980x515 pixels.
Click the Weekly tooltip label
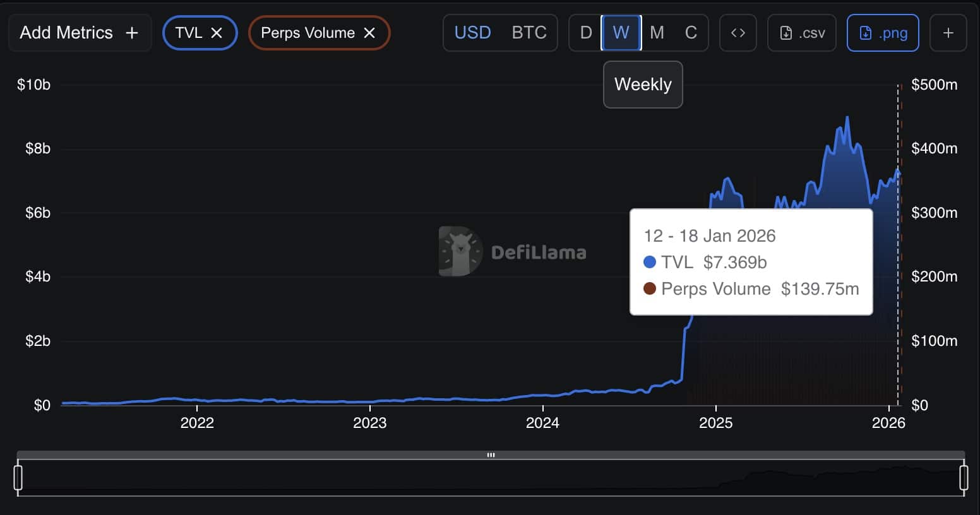coord(642,85)
